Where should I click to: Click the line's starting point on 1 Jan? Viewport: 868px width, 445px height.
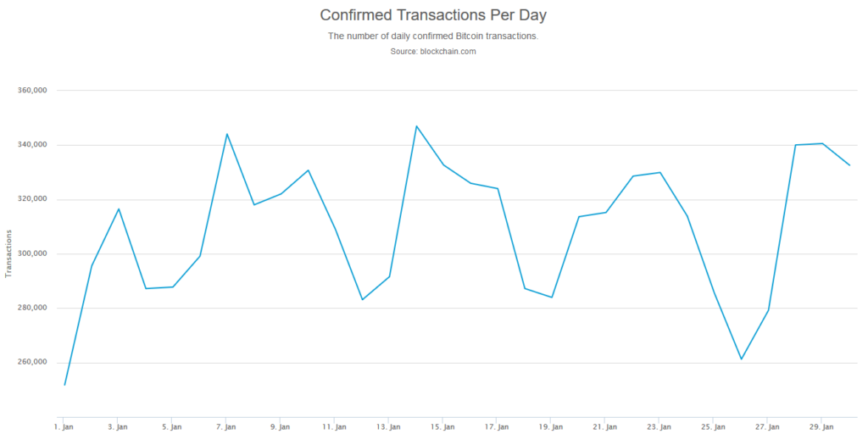[64, 385]
